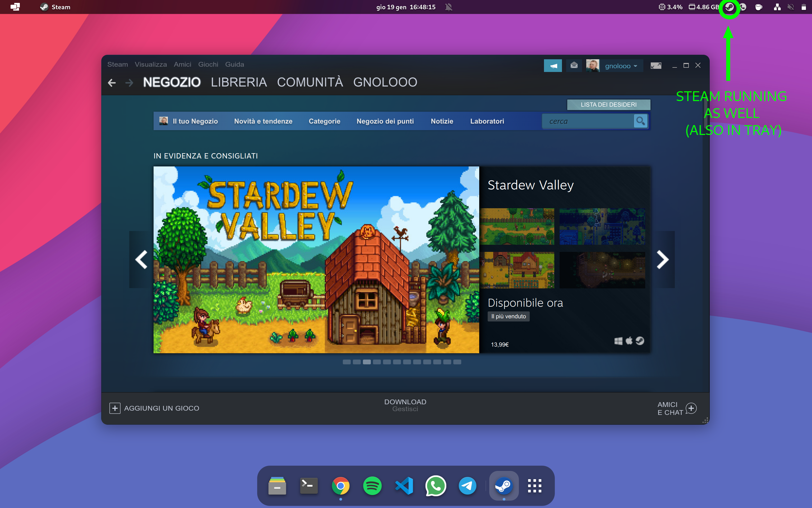Open the clock and calendar popup

click(x=406, y=7)
